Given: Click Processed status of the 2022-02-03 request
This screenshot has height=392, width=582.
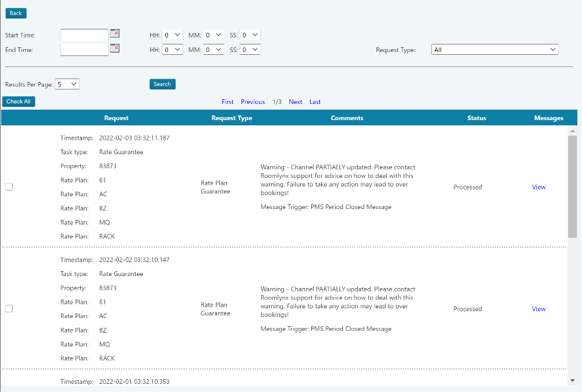Looking at the screenshot, I should (468, 187).
